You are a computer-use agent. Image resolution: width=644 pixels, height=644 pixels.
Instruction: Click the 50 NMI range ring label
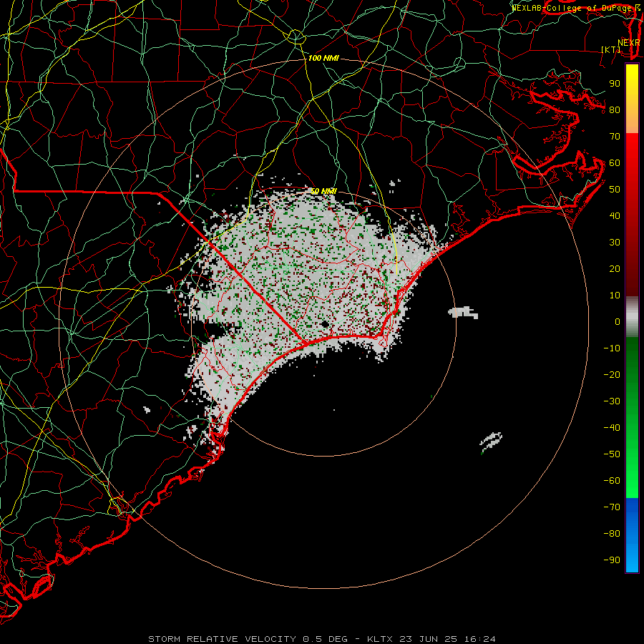pyautogui.click(x=323, y=191)
